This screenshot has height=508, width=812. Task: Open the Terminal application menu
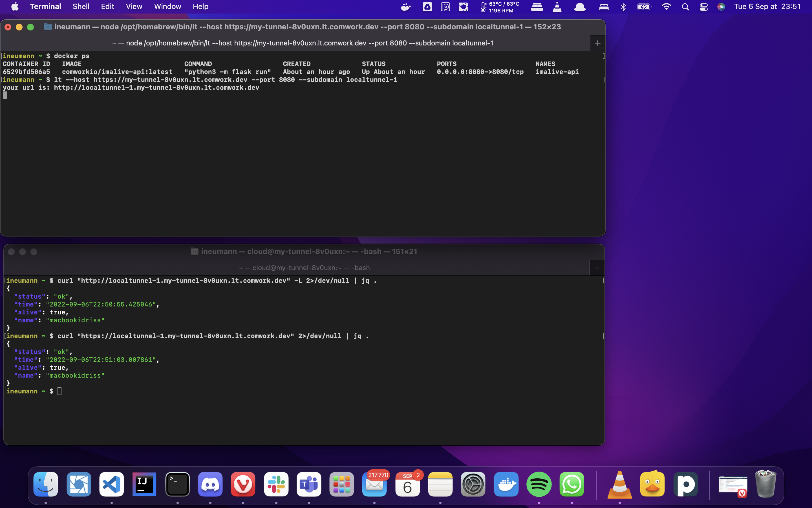[x=46, y=6]
